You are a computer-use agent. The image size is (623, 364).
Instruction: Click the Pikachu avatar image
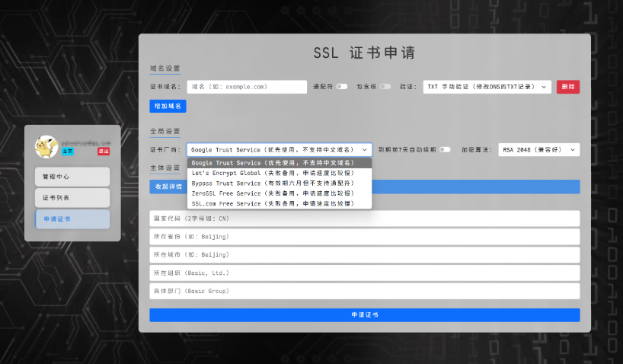point(46,147)
